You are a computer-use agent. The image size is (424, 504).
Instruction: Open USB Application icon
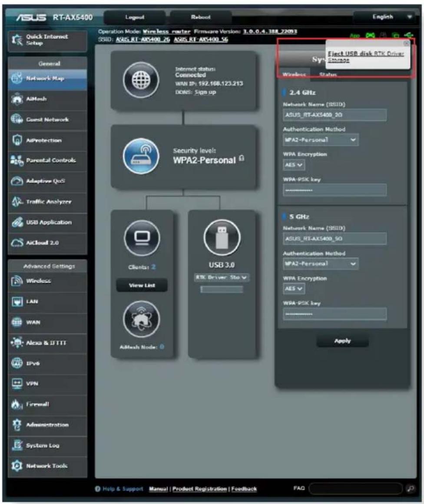(17, 222)
